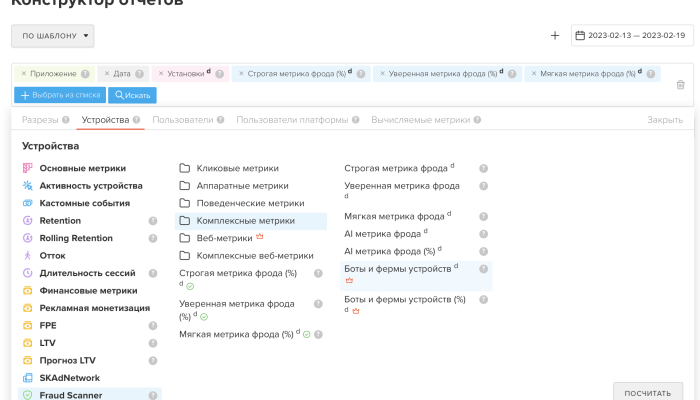This screenshot has height=400, width=700.
Task: Switch to the Вычисляемые метрики tab
Action: [420, 120]
